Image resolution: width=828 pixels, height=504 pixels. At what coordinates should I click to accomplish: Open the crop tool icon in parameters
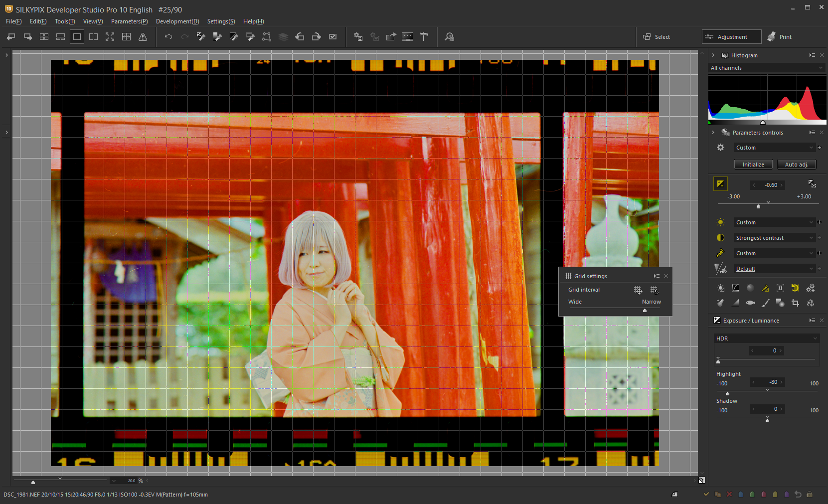pos(795,303)
